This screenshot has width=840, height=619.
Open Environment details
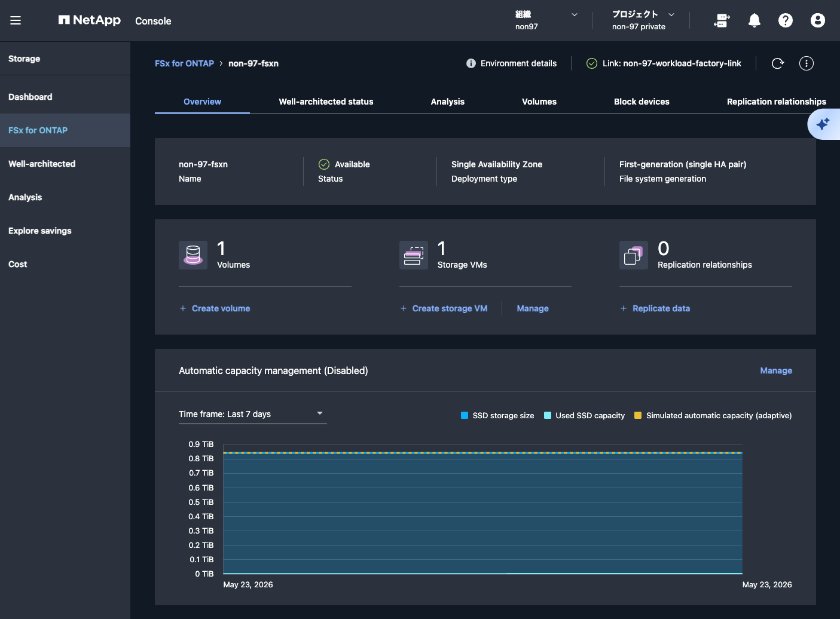[x=518, y=63]
